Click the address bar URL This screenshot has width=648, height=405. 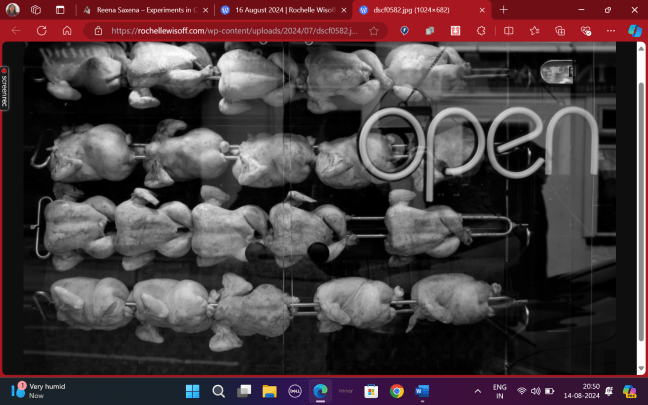pyautogui.click(x=230, y=31)
